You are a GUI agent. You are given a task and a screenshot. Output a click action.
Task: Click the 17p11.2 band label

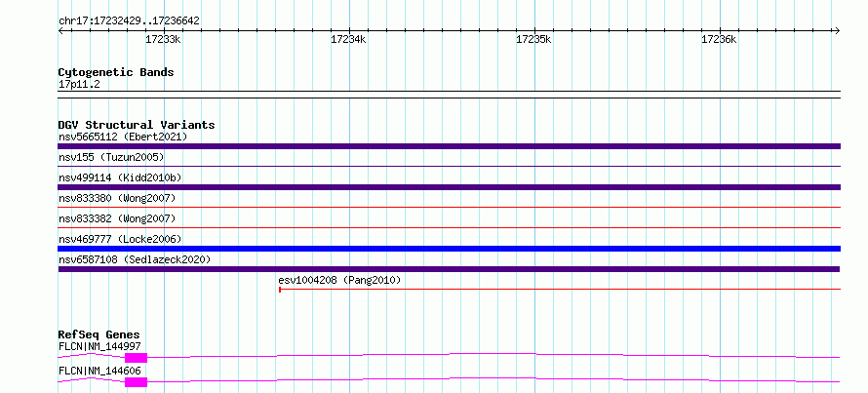pyautogui.click(x=79, y=85)
